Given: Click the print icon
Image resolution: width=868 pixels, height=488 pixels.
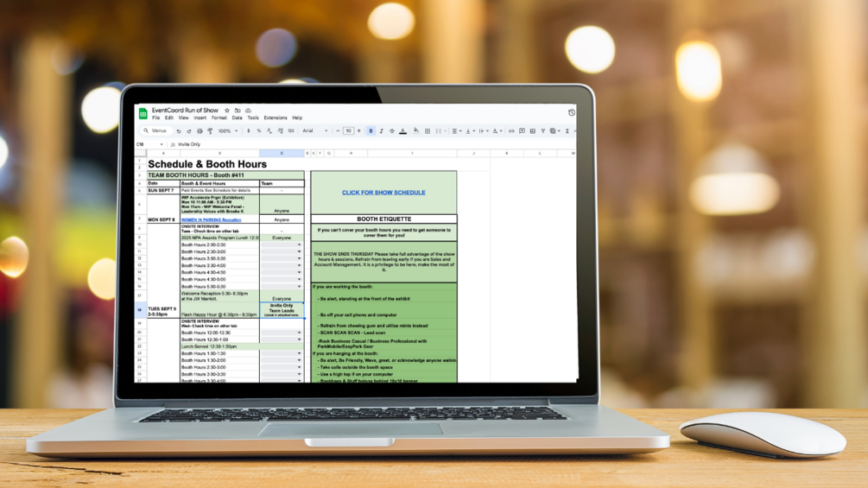Looking at the screenshot, I should point(200,131).
